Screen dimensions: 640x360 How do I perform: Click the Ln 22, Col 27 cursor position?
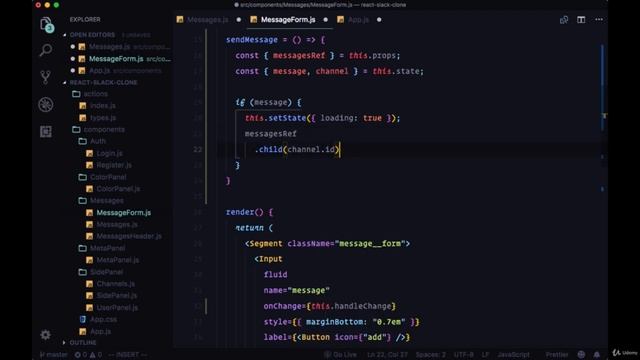(x=387, y=355)
